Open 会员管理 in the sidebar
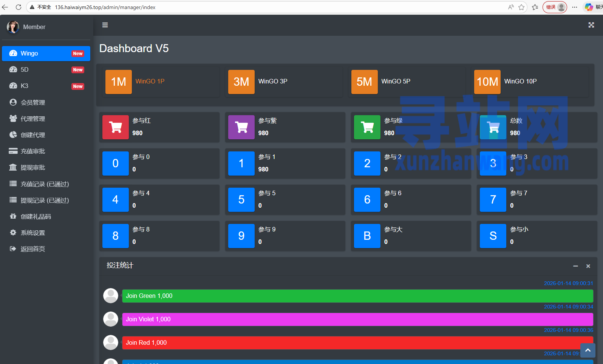This screenshot has height=364, width=603. click(x=33, y=102)
